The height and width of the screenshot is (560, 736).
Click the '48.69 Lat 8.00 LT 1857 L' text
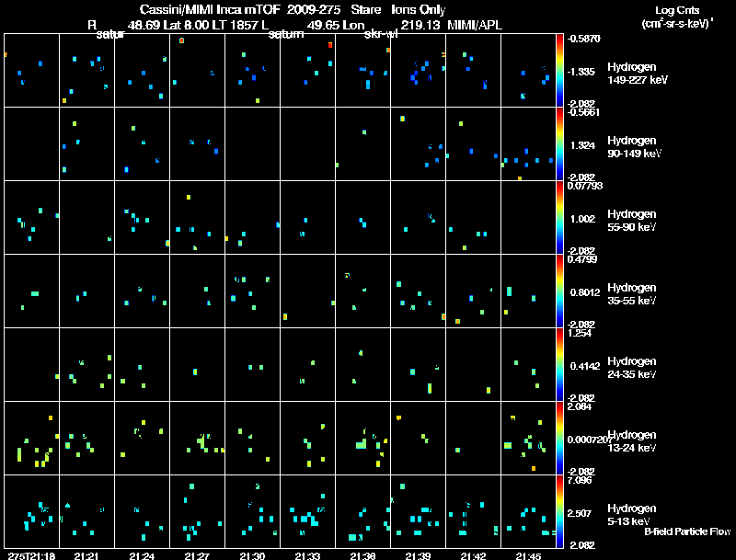coord(198,25)
